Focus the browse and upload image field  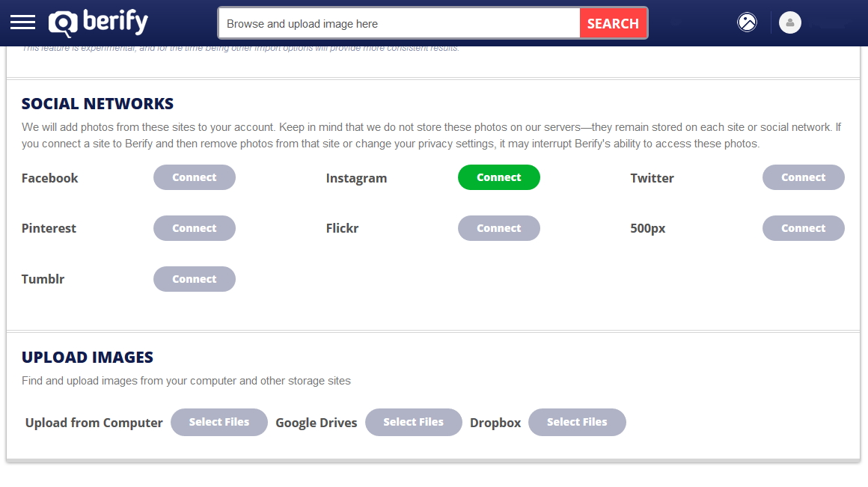[x=400, y=23]
